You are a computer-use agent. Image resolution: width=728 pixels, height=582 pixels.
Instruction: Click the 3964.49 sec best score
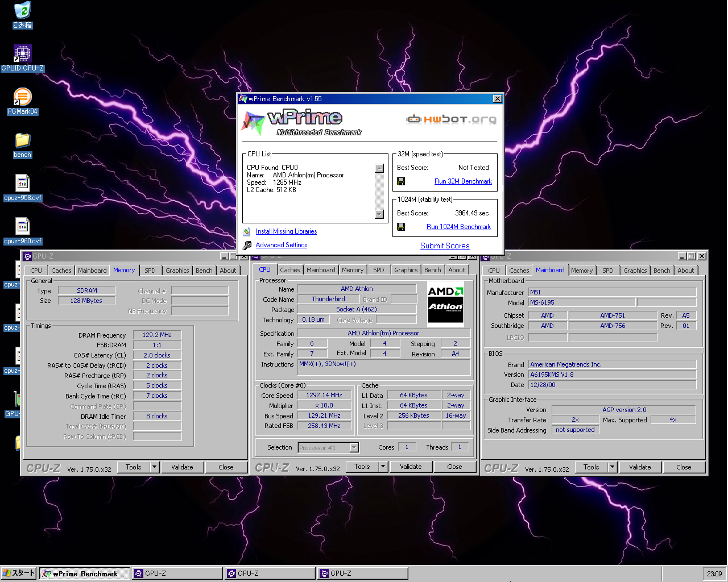471,213
